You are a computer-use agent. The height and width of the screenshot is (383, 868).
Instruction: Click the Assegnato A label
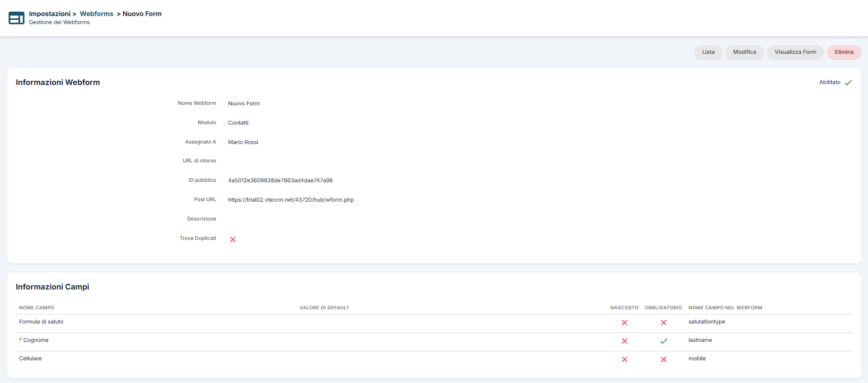tap(201, 142)
